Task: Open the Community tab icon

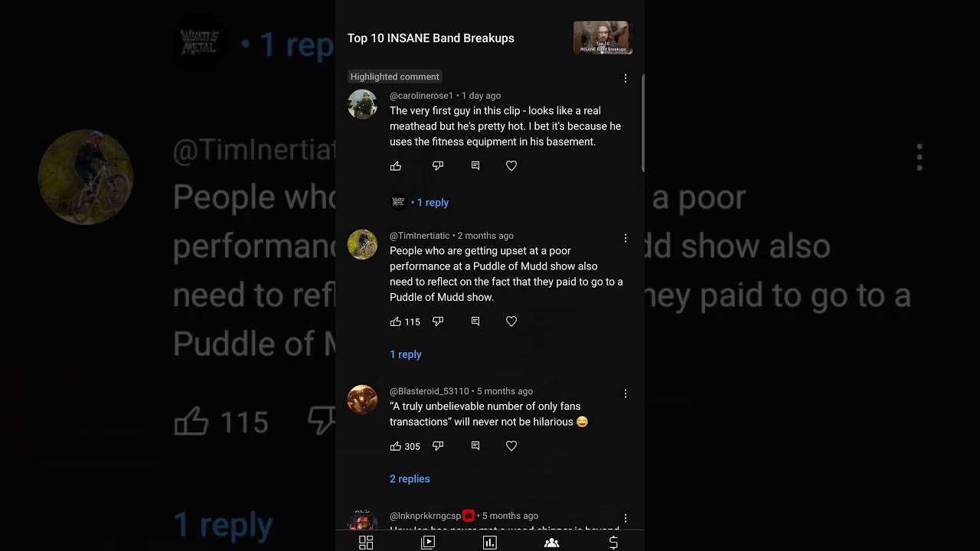Action: (551, 543)
